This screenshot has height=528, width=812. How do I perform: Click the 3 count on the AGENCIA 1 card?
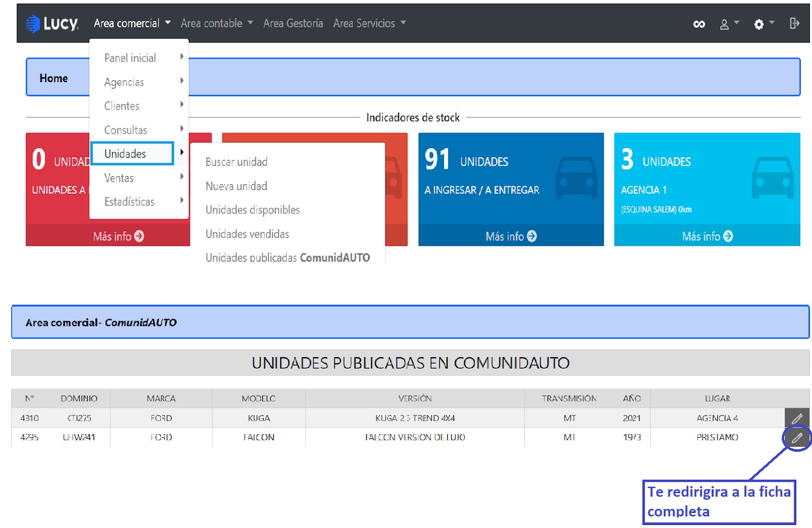627,159
